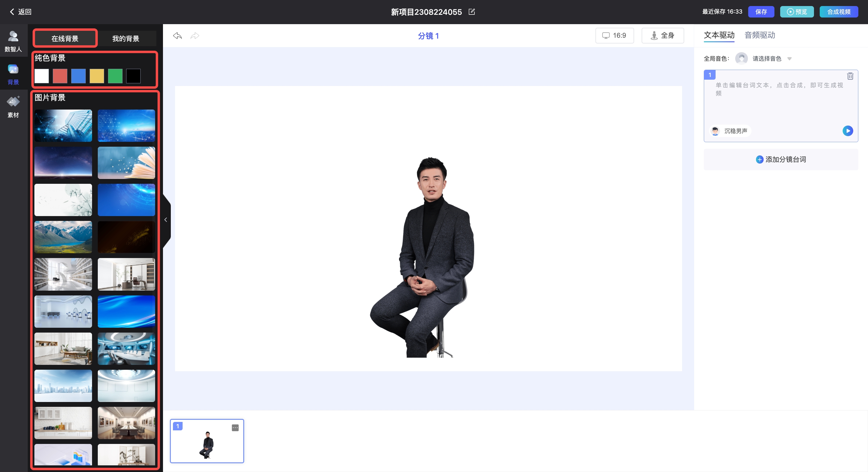Click 添加分镜台词 to add script
Screen dimensions: 868x472
tap(781, 159)
